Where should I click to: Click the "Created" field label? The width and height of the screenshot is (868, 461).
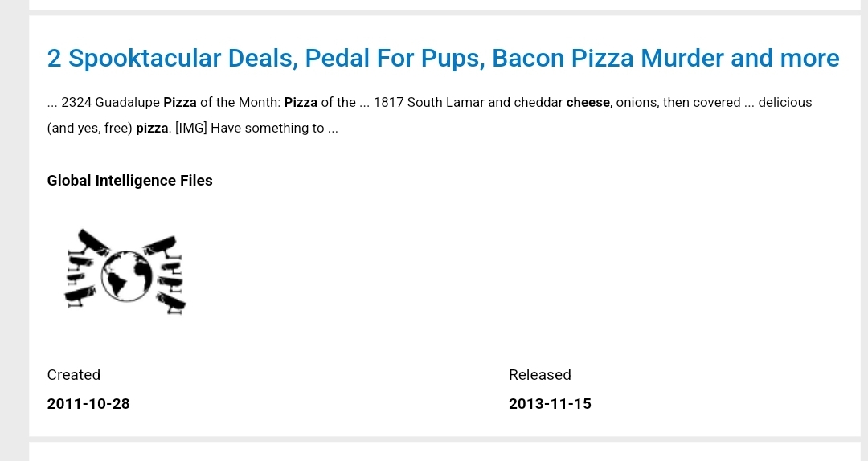coord(74,375)
